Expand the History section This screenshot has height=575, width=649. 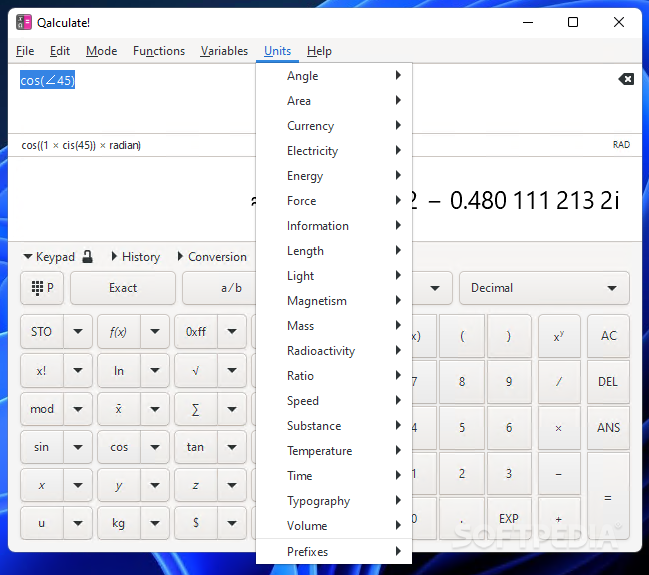pos(136,257)
